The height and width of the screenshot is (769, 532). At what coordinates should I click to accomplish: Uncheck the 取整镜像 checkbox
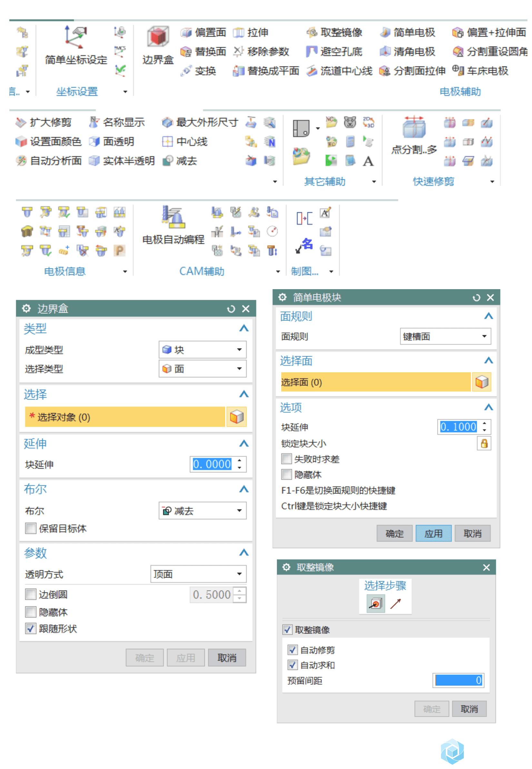point(287,630)
